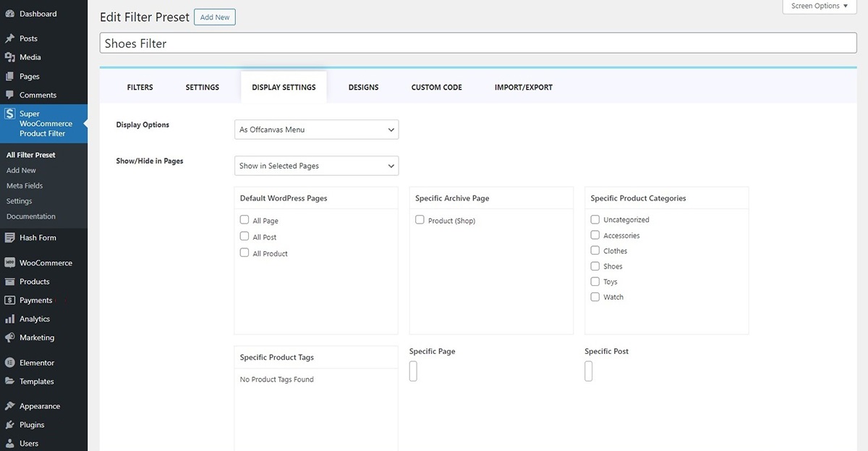Open the Show/Hide in Pages dropdown
The image size is (868, 451).
pyautogui.click(x=317, y=166)
